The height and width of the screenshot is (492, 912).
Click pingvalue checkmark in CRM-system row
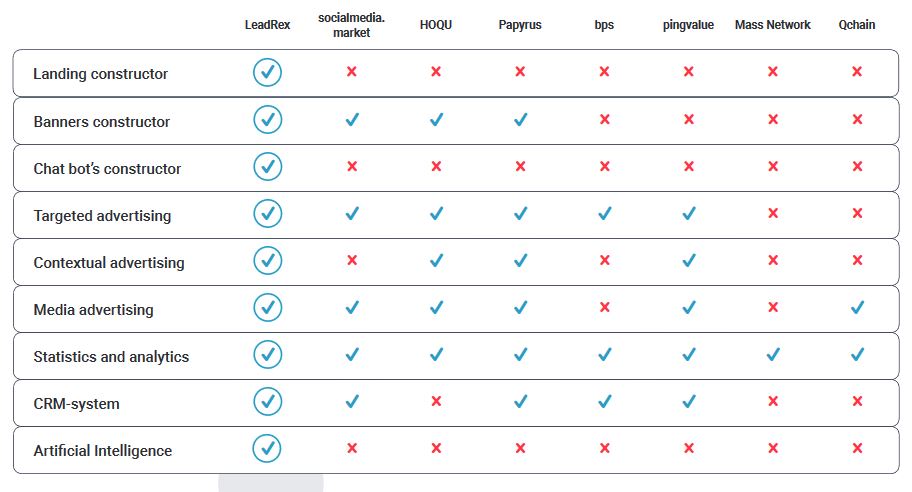pos(689,401)
